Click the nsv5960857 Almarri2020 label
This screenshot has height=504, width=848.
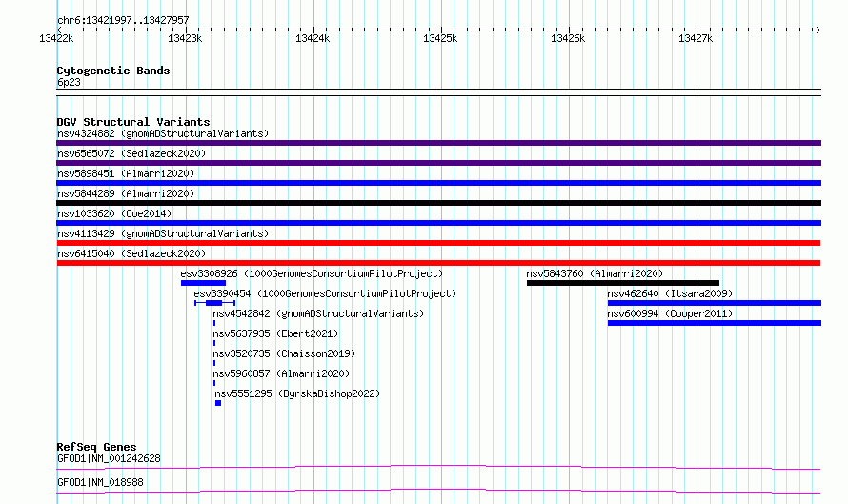[x=281, y=373]
